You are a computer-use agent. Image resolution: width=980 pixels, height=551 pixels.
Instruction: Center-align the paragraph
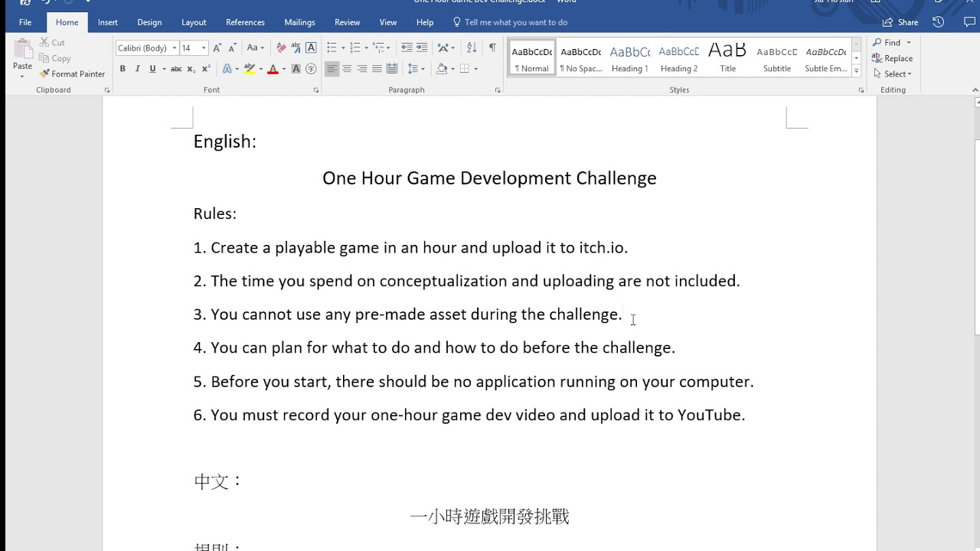pos(347,69)
